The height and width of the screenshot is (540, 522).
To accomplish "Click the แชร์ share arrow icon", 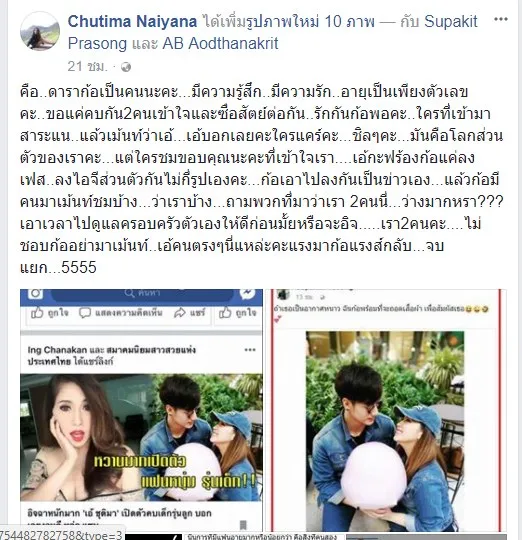I will coord(180,313).
